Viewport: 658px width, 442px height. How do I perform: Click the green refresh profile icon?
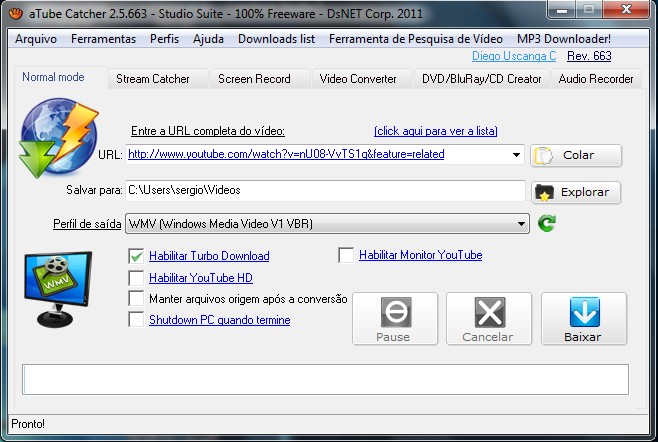[x=547, y=223]
